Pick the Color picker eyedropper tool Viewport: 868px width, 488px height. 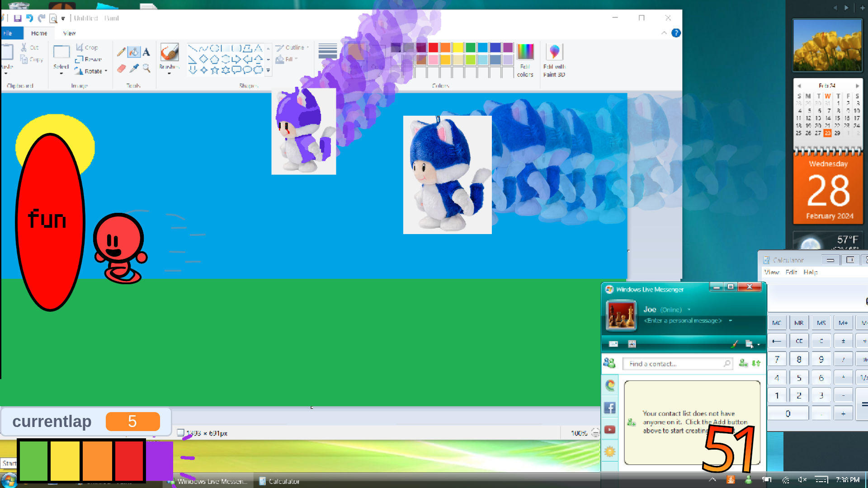[x=134, y=69]
